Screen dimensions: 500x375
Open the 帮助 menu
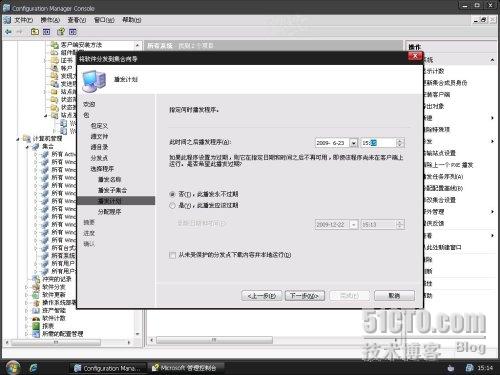coord(131,20)
